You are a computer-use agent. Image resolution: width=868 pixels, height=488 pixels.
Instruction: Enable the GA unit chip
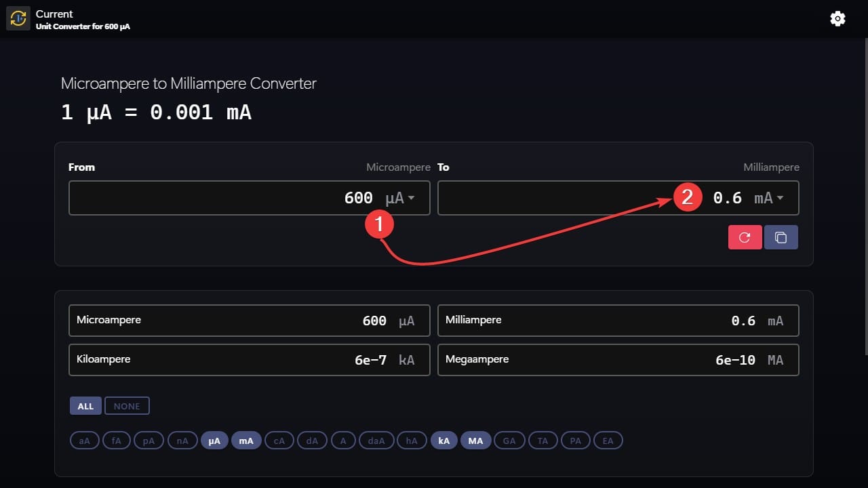[509, 440]
